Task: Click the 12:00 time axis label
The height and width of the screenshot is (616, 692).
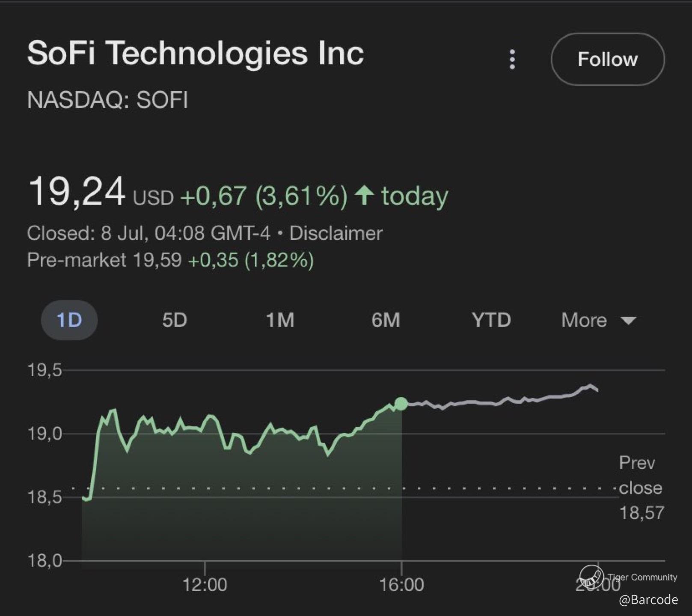Action: [205, 585]
